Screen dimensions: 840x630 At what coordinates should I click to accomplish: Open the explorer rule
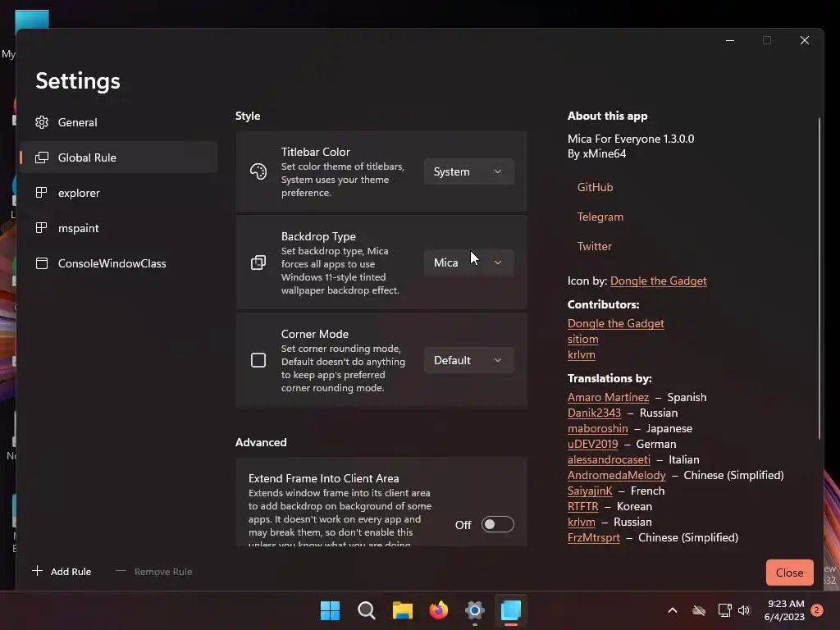[x=118, y=193]
